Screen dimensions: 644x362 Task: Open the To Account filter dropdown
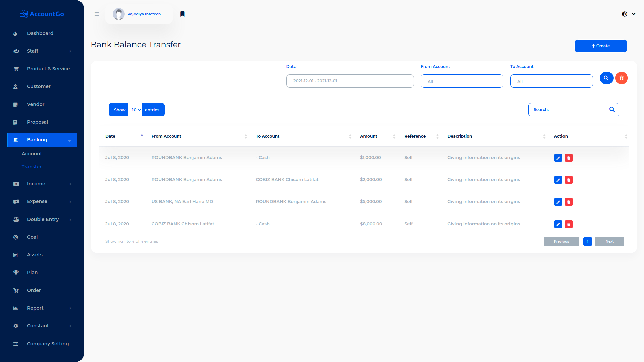[551, 81]
